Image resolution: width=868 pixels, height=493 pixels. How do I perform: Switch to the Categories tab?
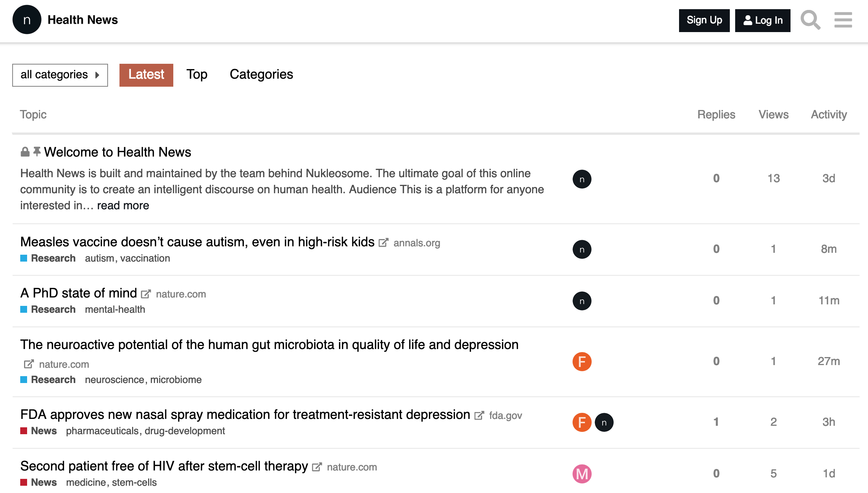[261, 74]
